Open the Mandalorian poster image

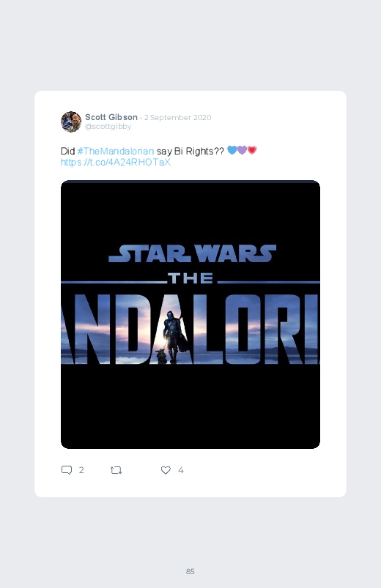point(190,314)
